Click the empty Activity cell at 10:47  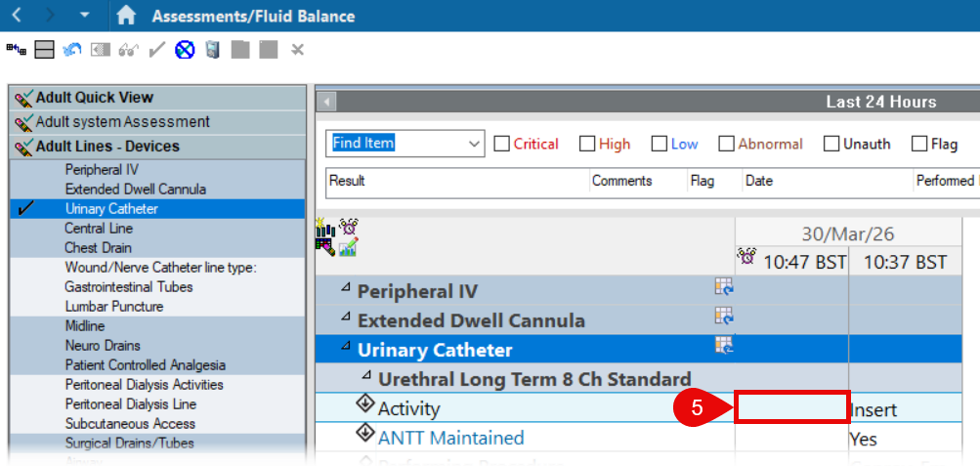coord(791,408)
